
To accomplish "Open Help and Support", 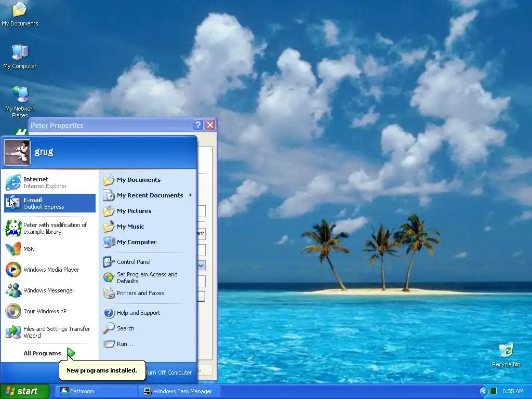I will tap(148, 312).
